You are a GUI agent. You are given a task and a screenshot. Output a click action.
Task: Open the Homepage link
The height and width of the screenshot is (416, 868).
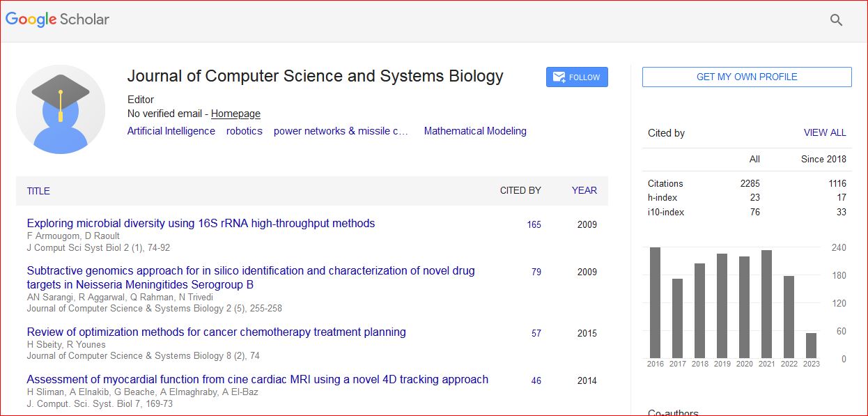coord(235,114)
